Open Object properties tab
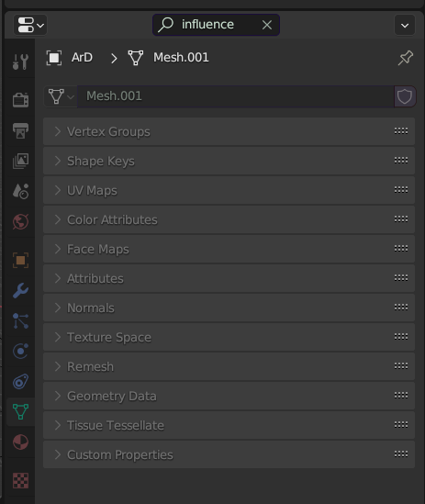This screenshot has height=504, width=425. point(20,260)
